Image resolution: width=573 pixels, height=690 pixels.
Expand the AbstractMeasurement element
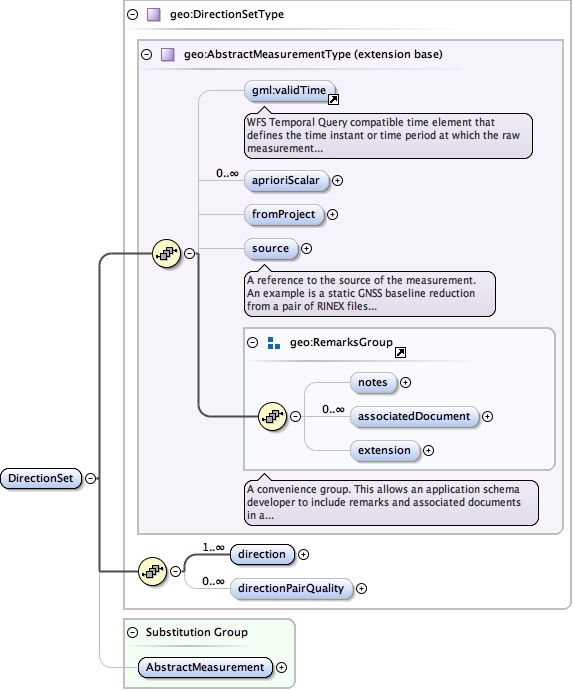pos(281,668)
